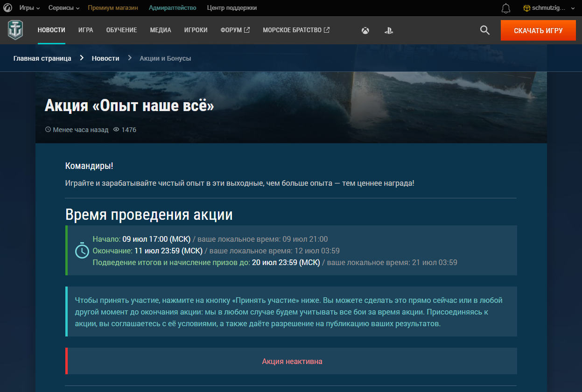This screenshot has width=582, height=392.
Task: Open the World of Warships anchor logo
Action: coord(15,30)
